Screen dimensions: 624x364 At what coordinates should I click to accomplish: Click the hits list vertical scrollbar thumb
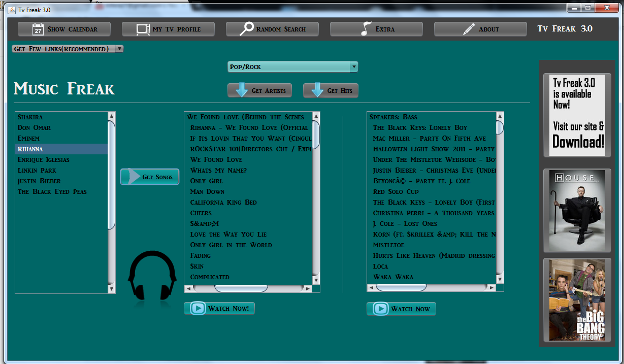(x=500, y=127)
